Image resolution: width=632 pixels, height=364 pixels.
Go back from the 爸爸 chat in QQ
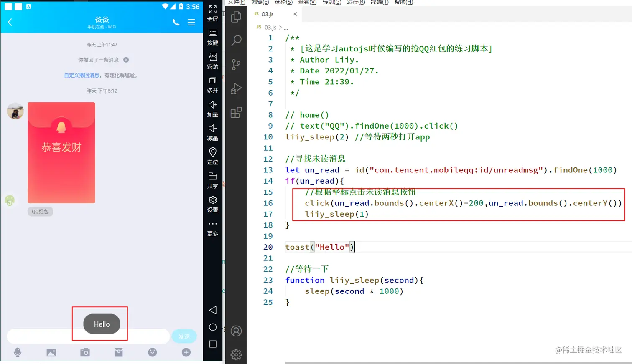pos(10,22)
